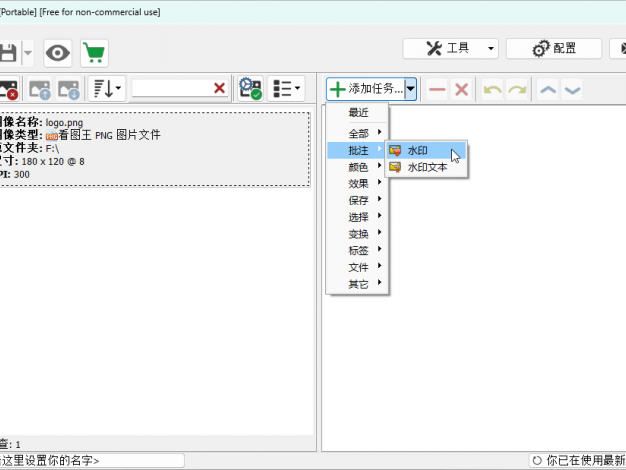
Task: Expand the 效果 effects submenu
Action: coord(357,184)
